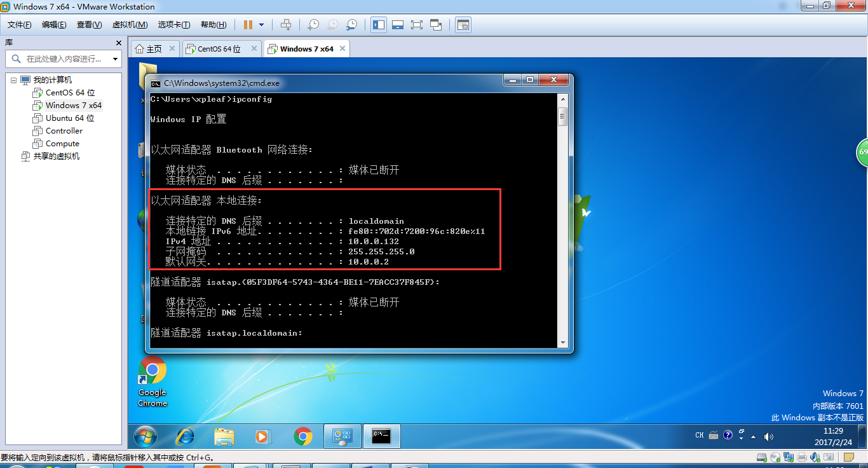868x468 pixels.
Task: Switch to Unity mode
Action: [x=436, y=25]
